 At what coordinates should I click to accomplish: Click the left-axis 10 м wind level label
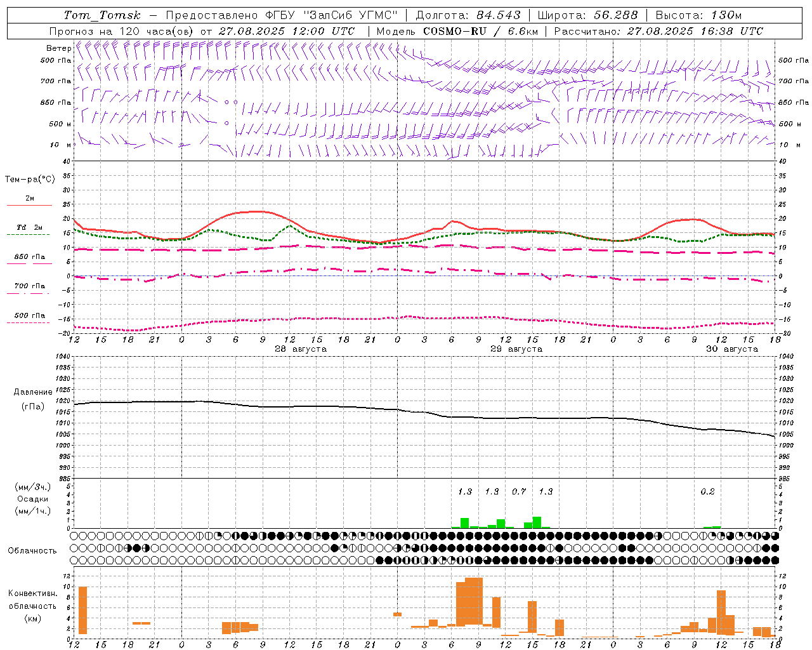pyautogui.click(x=61, y=145)
